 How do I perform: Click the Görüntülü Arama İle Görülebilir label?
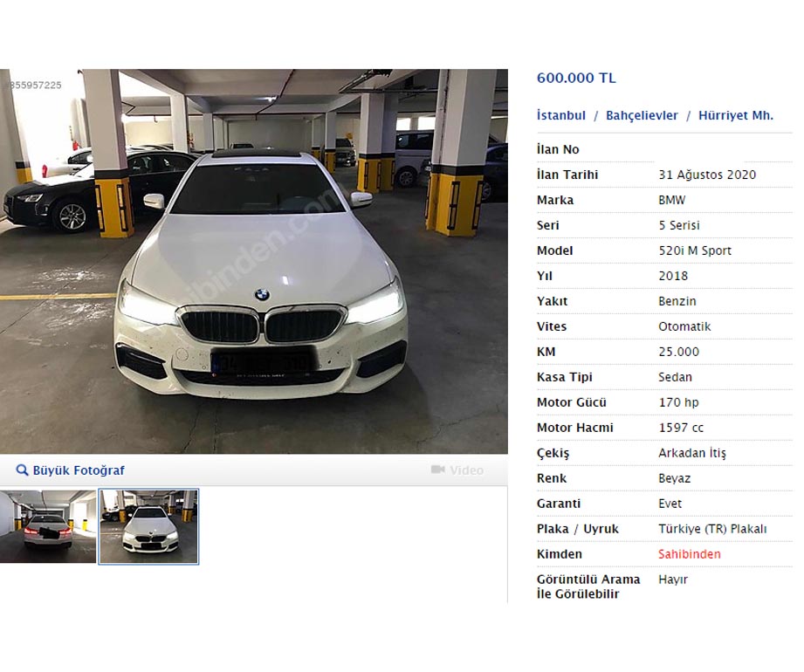588,586
